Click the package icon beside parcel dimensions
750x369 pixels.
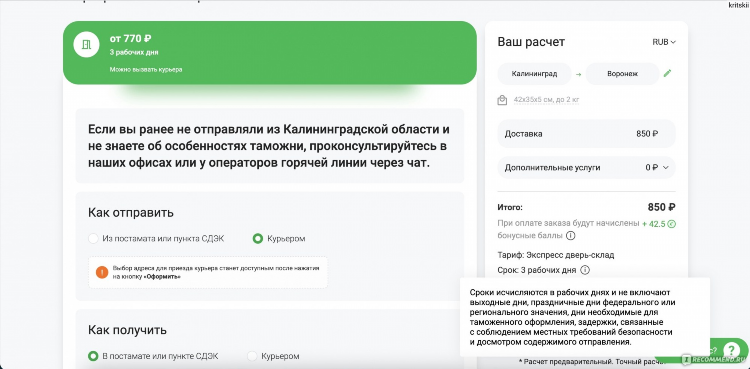click(x=502, y=100)
